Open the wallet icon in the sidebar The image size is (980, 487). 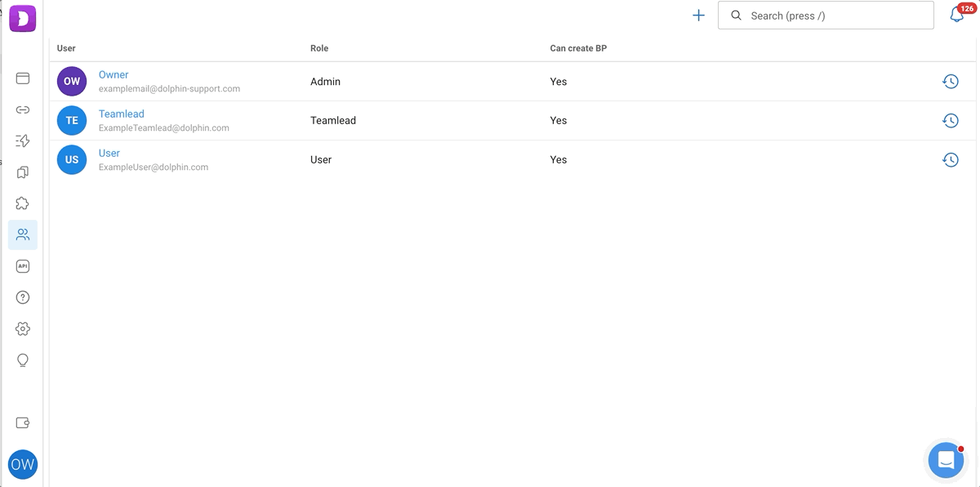pyautogui.click(x=23, y=423)
